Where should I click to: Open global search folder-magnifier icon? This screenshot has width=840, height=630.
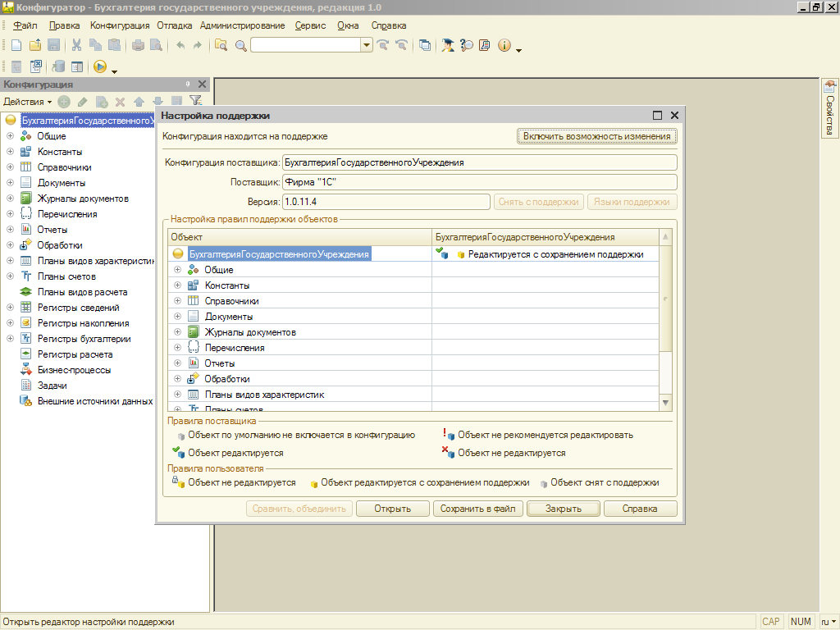221,46
